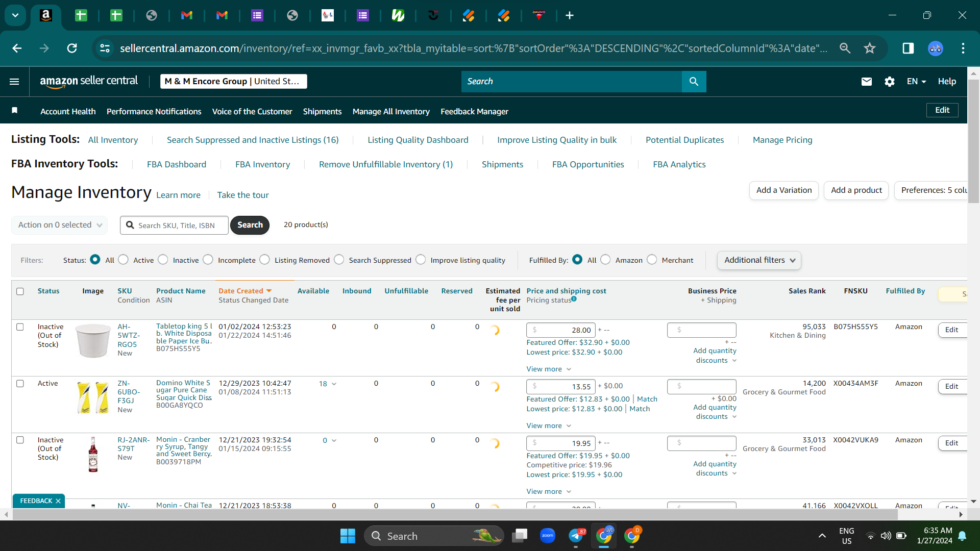Open the settings gear icon
The width and height of the screenshot is (980, 551).
890,82
